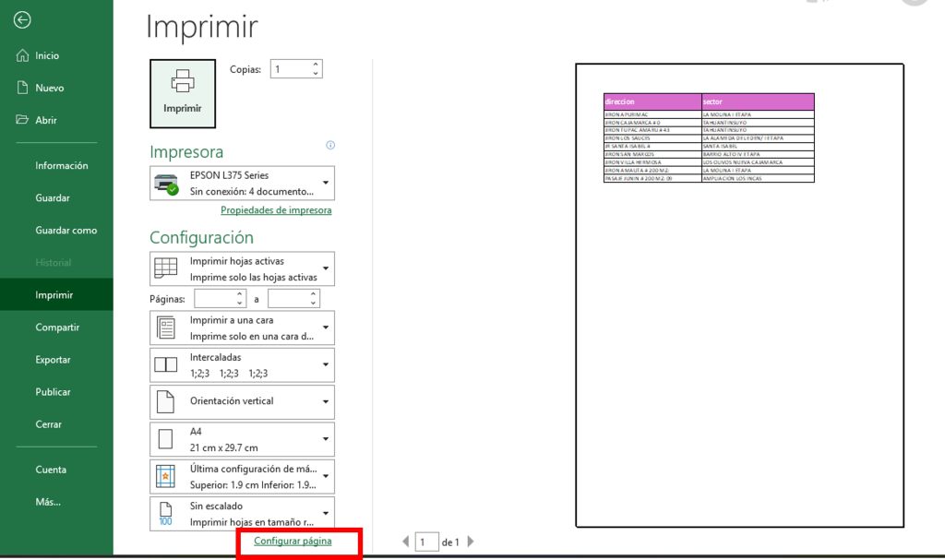Open the Orientación vertical dropdown

click(242, 401)
